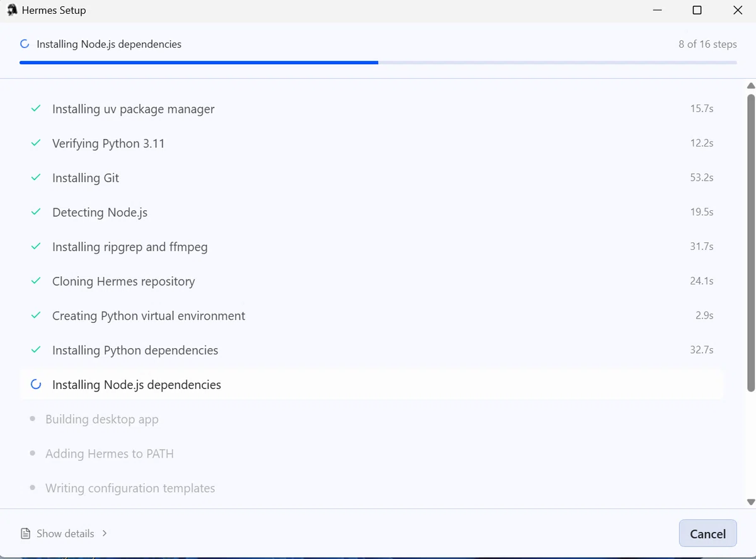This screenshot has width=756, height=559.
Task: Click the 15.7s duration value
Action: tap(702, 108)
